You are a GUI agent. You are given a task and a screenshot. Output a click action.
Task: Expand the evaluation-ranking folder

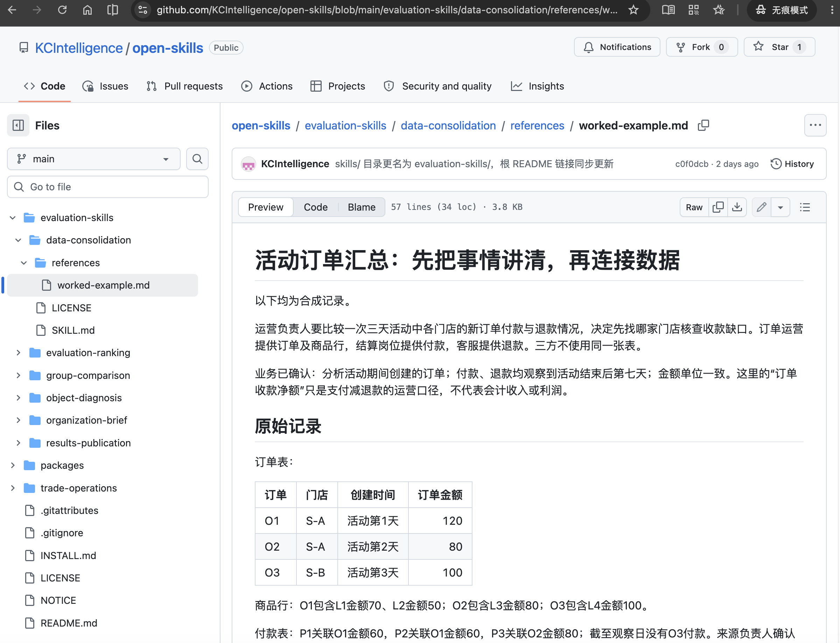click(x=19, y=353)
